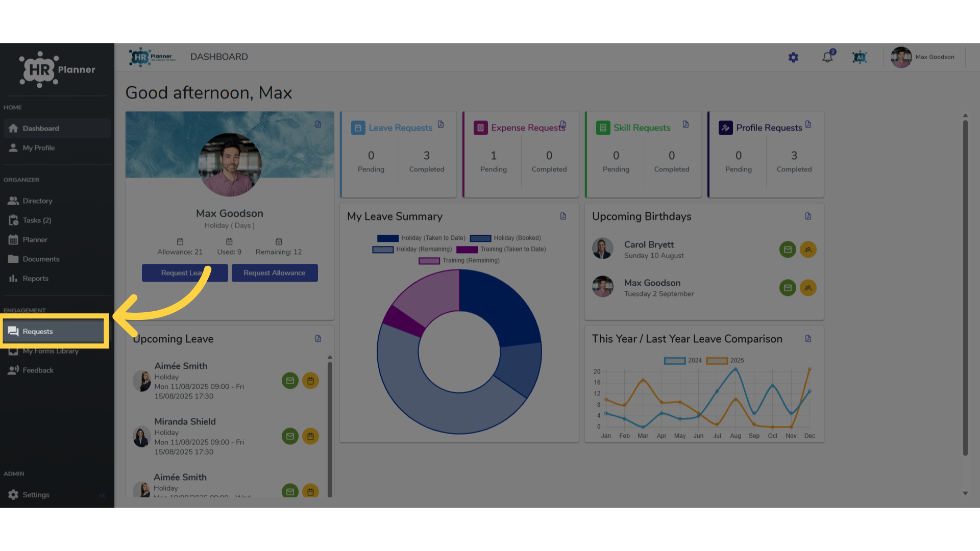
Task: Toggle Holiday (Remaining) legend entry
Action: [412, 249]
